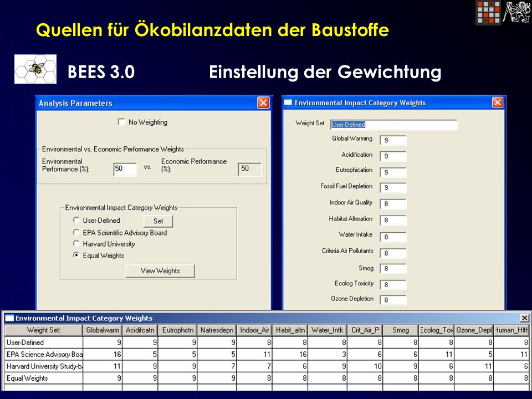This screenshot has width=532, height=399.
Task: Click EPA row Water_Intk value 3
Action: pos(328,354)
